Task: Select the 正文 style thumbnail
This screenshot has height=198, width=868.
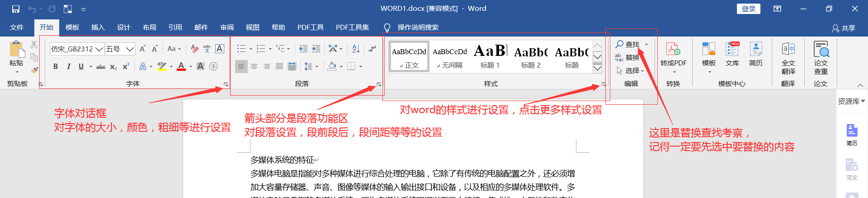Action: click(409, 57)
